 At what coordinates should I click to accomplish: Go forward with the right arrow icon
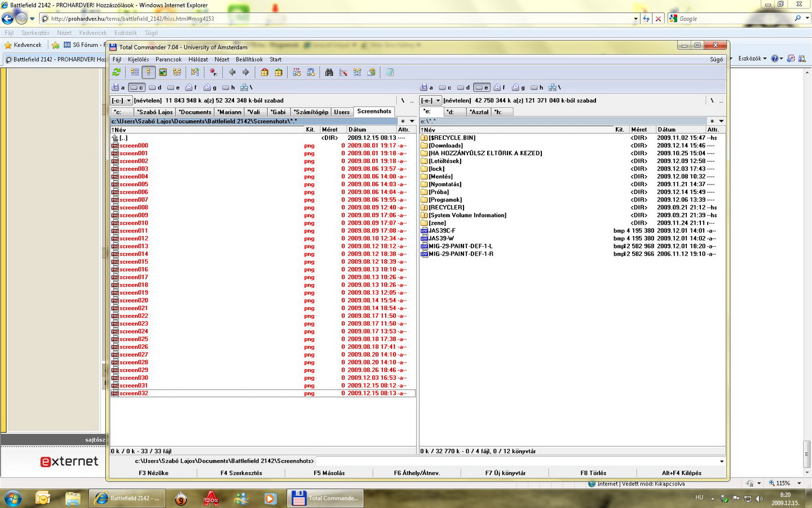(x=246, y=72)
